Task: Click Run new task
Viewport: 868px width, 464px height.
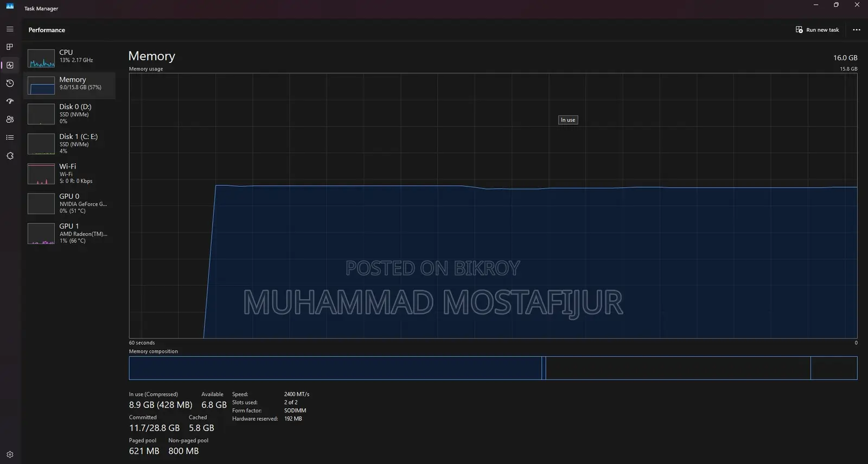Action: point(817,30)
